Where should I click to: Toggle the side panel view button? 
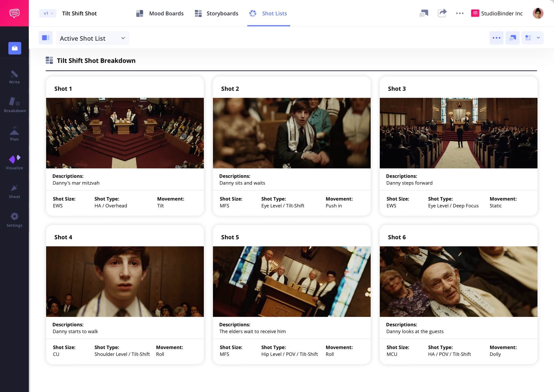(46, 38)
